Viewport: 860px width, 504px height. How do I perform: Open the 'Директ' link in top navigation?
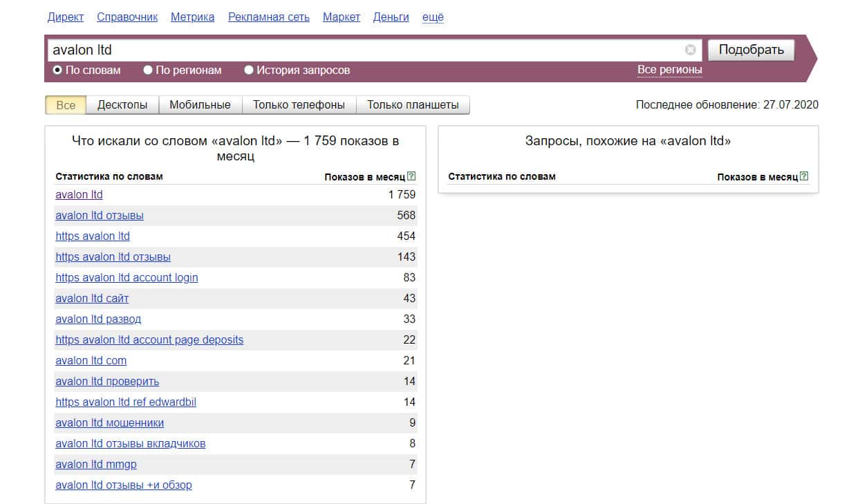pyautogui.click(x=65, y=17)
